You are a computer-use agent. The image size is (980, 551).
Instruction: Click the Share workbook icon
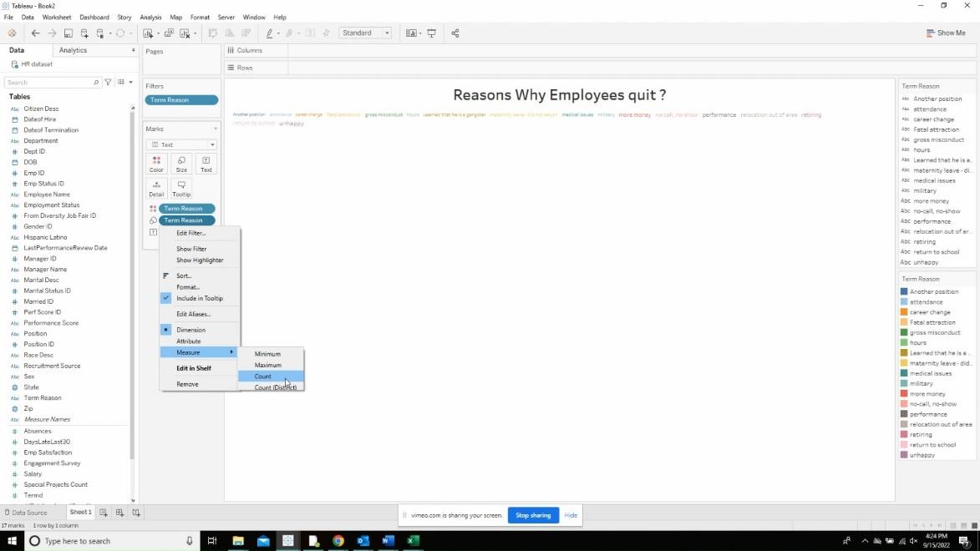pos(455,33)
